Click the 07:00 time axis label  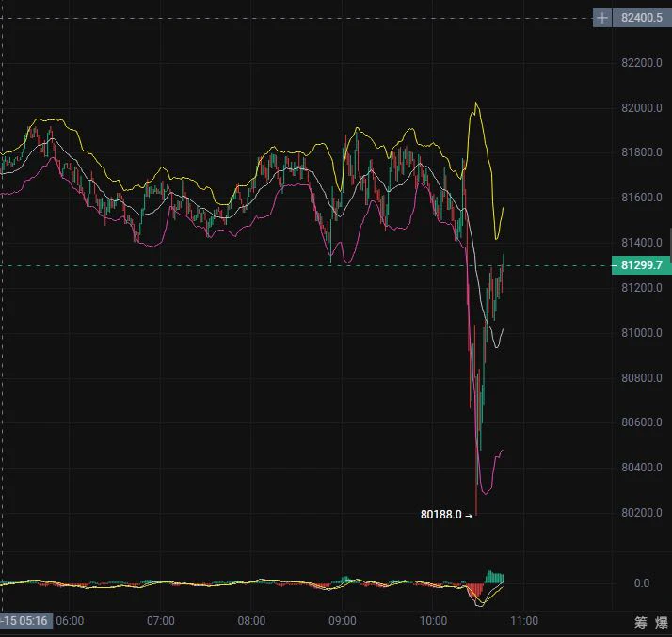[x=161, y=621]
